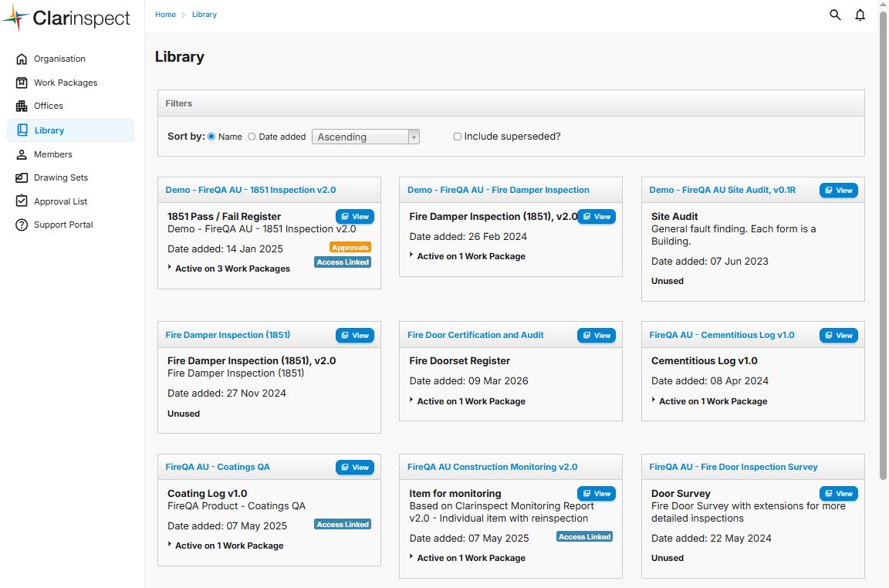Viewport: 889px width, 588px height.
Task: Open the search magnifier icon
Action: click(x=835, y=15)
